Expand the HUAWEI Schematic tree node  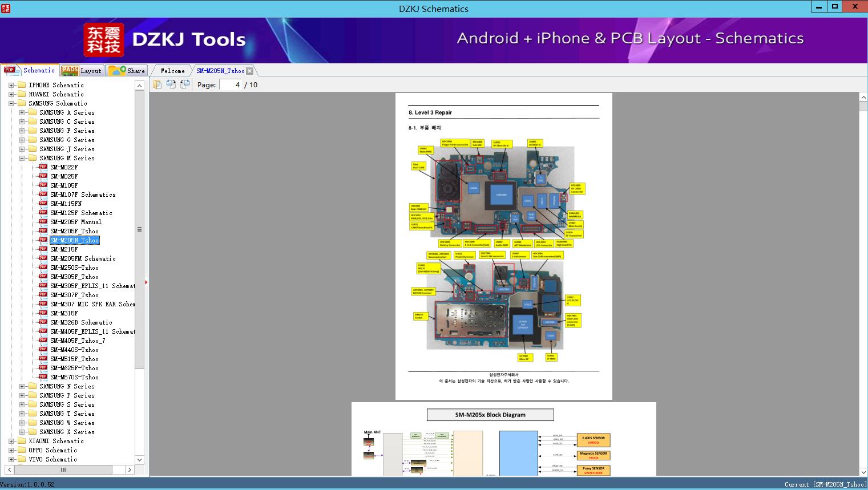click(x=11, y=94)
